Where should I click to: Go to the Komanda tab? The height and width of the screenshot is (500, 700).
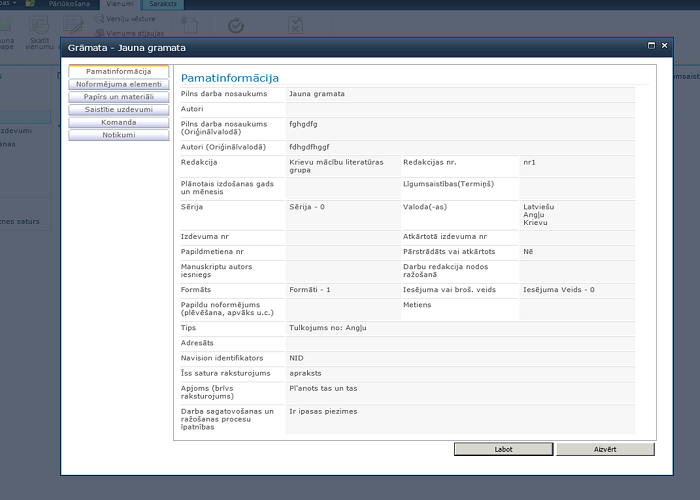[119, 122]
